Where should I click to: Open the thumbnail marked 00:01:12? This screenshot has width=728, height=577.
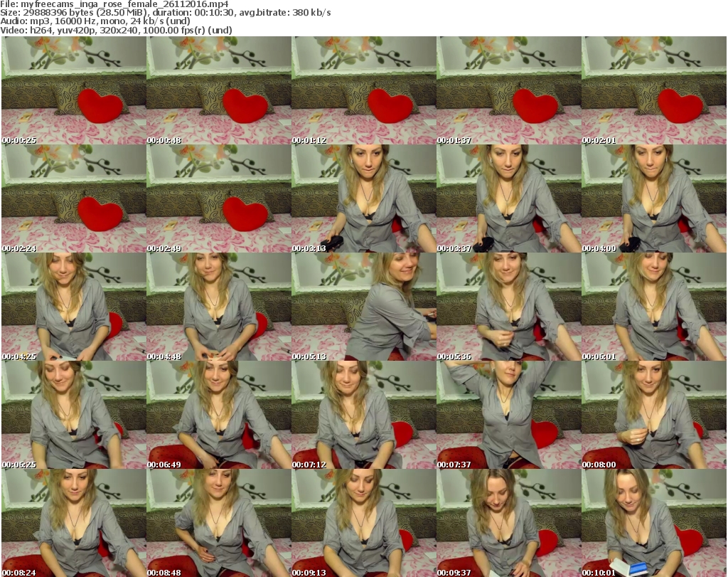(x=363, y=90)
